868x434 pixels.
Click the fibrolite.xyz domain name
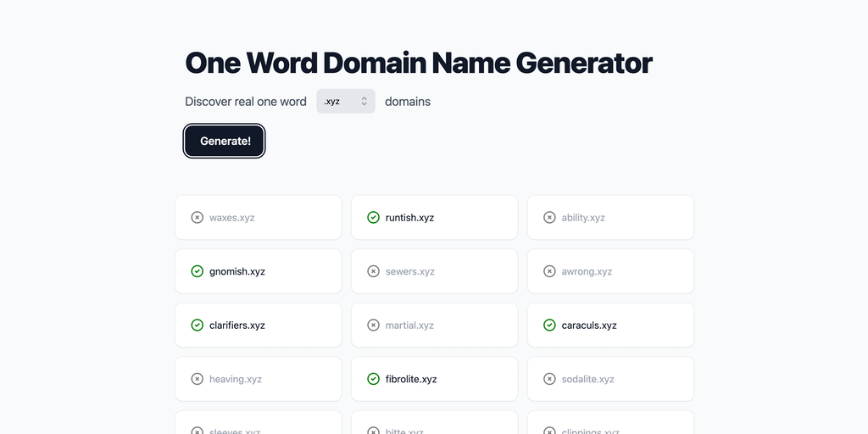tap(411, 380)
